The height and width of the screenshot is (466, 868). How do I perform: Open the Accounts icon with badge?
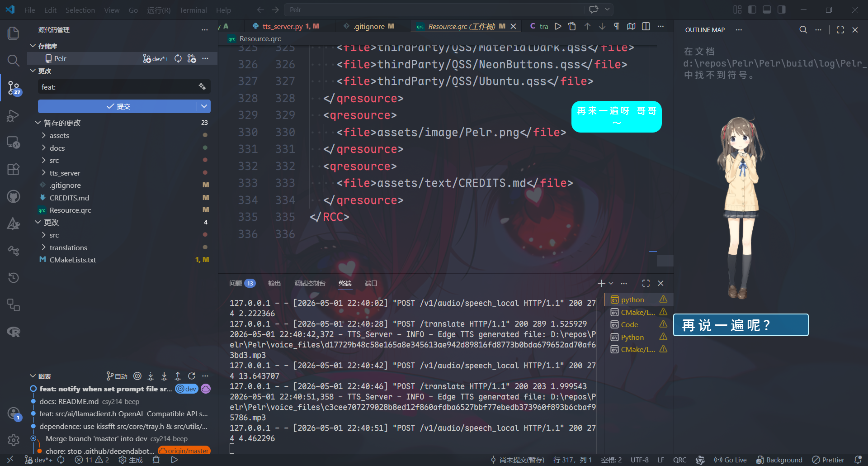point(14,414)
